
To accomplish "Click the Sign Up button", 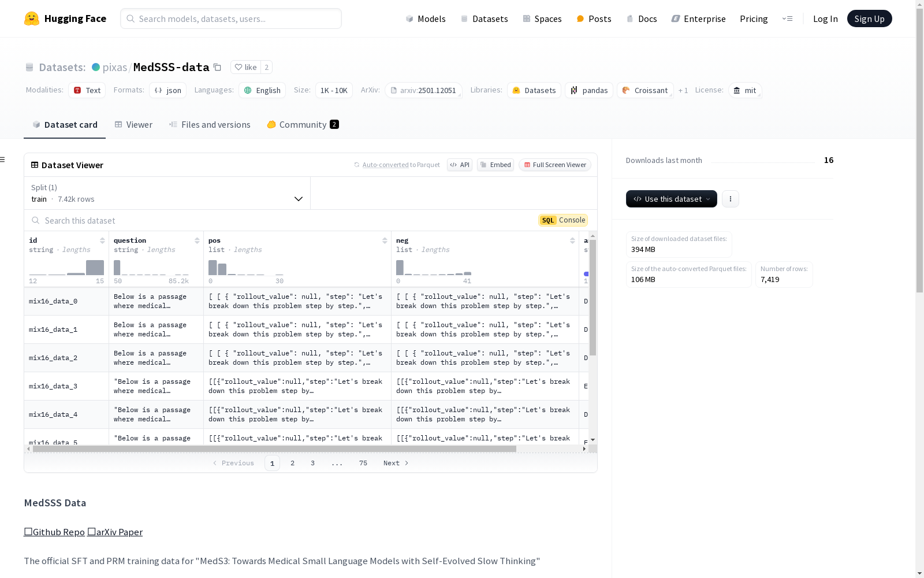I will click(x=869, y=18).
